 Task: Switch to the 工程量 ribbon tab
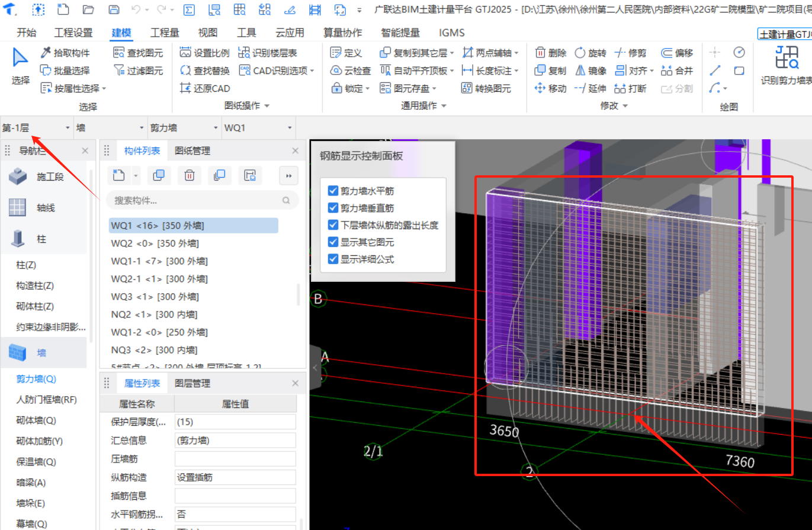[x=165, y=33]
